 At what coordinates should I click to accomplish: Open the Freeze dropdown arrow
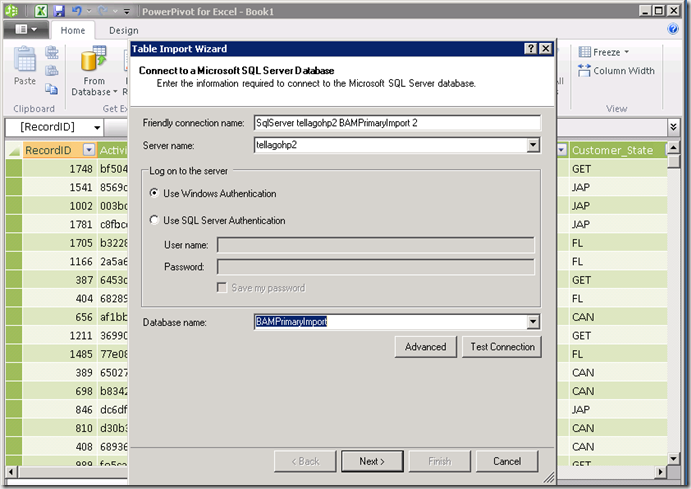pyautogui.click(x=627, y=52)
